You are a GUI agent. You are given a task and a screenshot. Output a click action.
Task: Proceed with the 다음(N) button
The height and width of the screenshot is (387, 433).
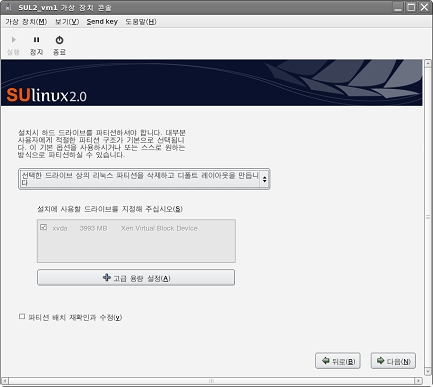(393, 361)
